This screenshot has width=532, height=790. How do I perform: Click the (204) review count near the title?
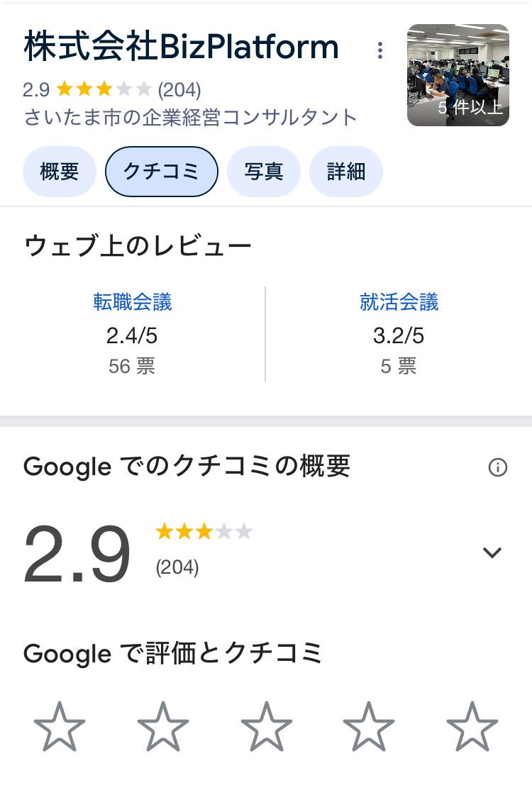pyautogui.click(x=179, y=90)
